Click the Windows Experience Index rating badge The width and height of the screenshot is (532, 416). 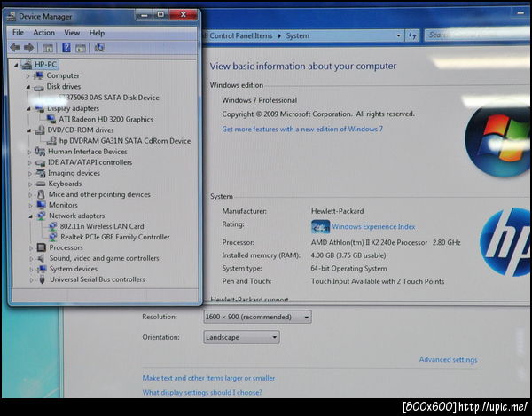tap(320, 227)
